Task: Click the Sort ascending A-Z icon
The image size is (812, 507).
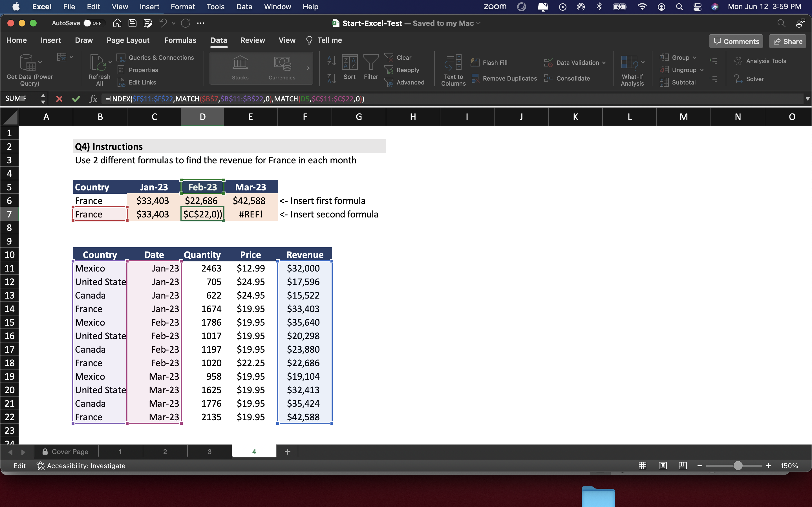Action: pyautogui.click(x=331, y=61)
